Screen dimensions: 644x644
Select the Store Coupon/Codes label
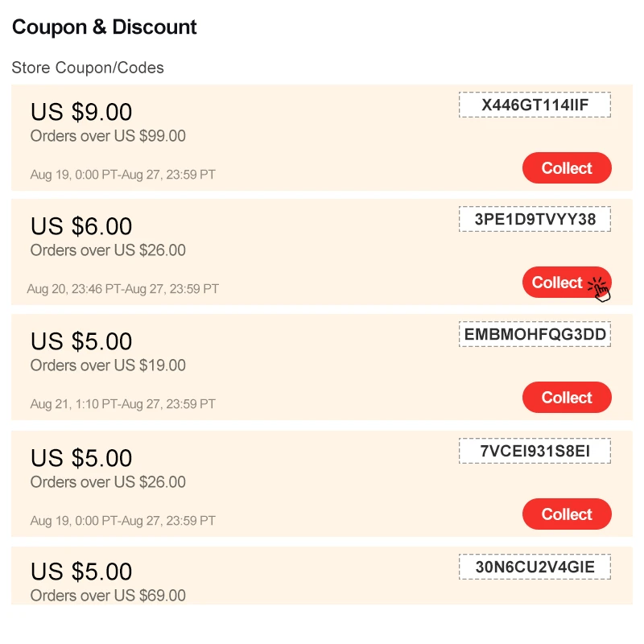point(88,68)
